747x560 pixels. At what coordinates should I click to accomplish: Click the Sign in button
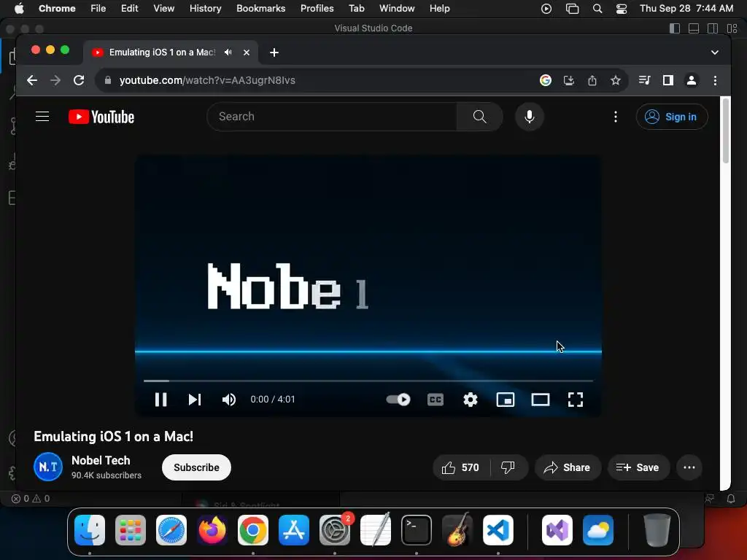tap(672, 117)
